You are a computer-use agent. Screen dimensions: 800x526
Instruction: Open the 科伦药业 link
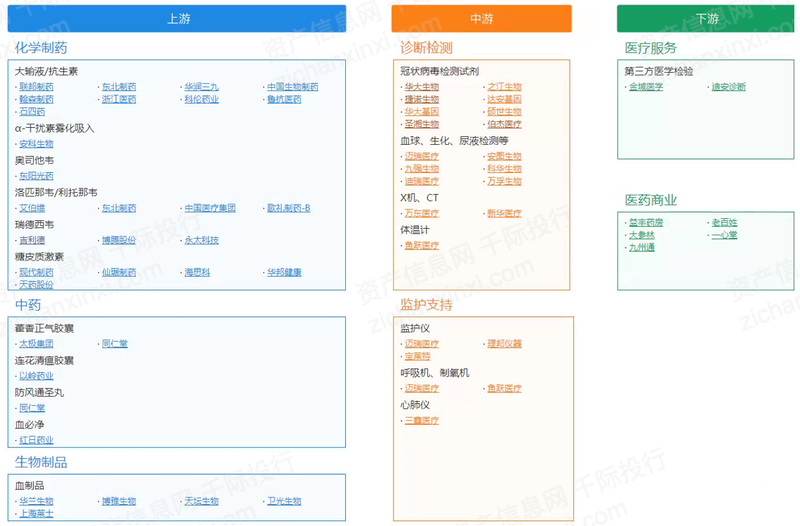pyautogui.click(x=202, y=99)
